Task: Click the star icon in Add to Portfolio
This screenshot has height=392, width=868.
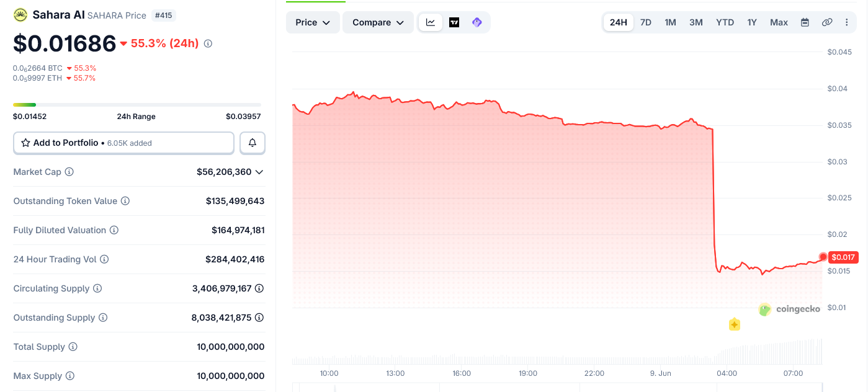Action: (25, 143)
